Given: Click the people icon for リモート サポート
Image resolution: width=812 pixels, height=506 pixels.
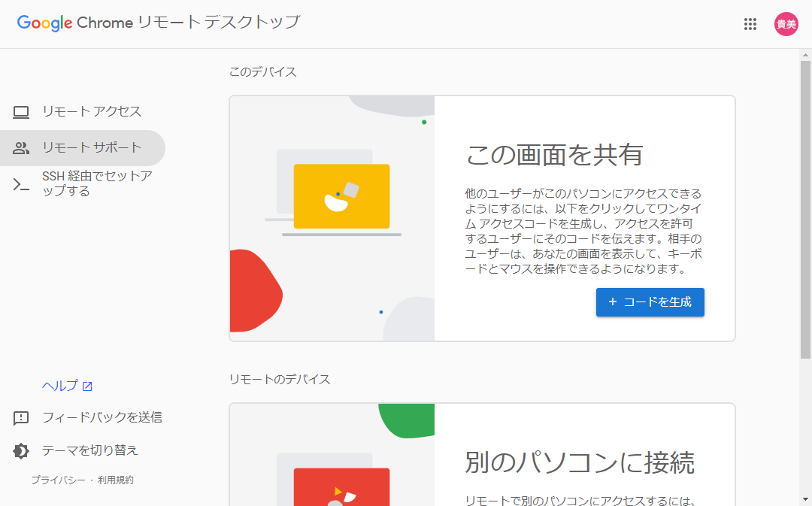Looking at the screenshot, I should tap(21, 148).
